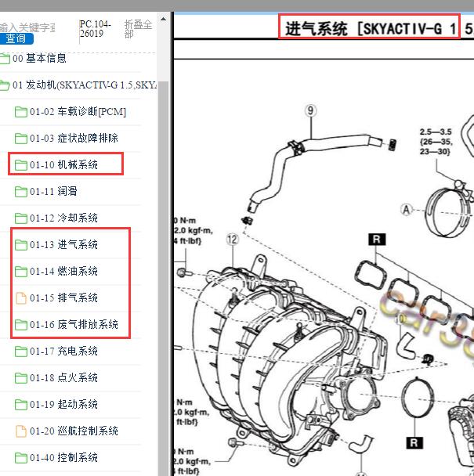Expand the 01-10 folder icon
This screenshot has height=476, width=474.
pyautogui.click(x=21, y=165)
